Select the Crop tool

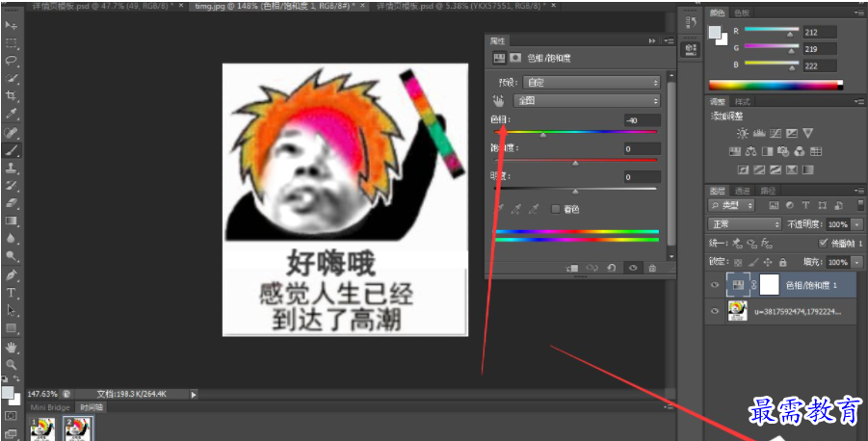(11, 96)
